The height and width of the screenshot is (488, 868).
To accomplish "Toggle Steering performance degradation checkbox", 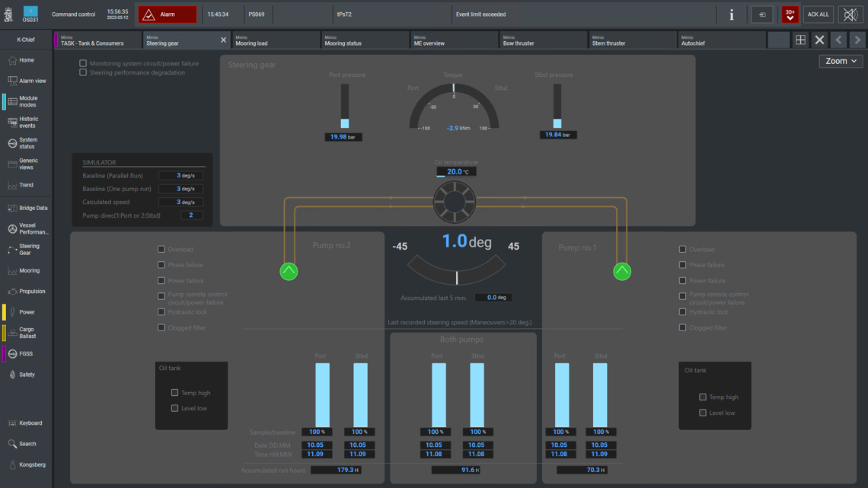I will (x=83, y=73).
